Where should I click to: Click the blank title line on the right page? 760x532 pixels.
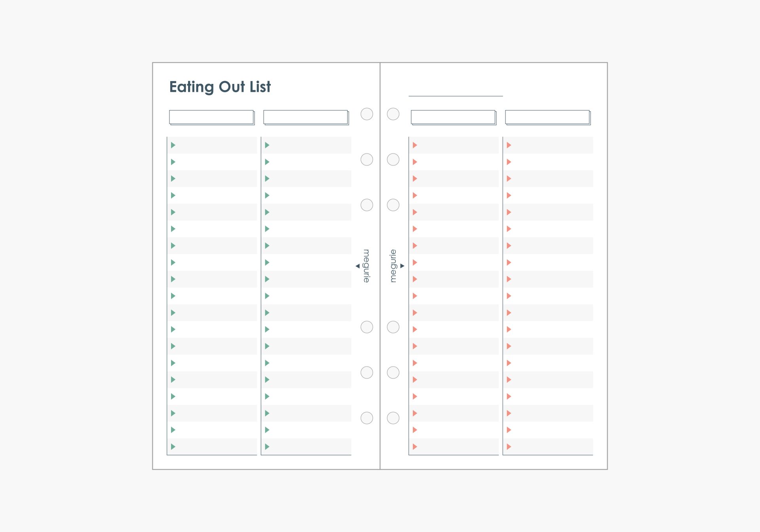click(x=456, y=95)
